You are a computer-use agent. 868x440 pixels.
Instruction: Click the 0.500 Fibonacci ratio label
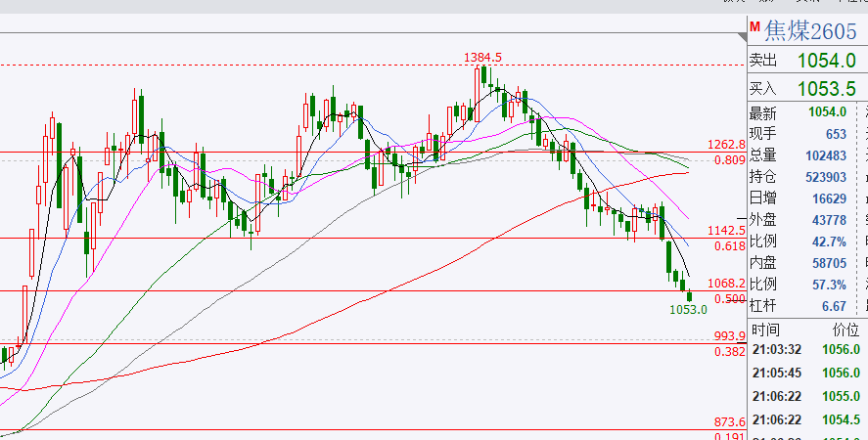click(730, 299)
